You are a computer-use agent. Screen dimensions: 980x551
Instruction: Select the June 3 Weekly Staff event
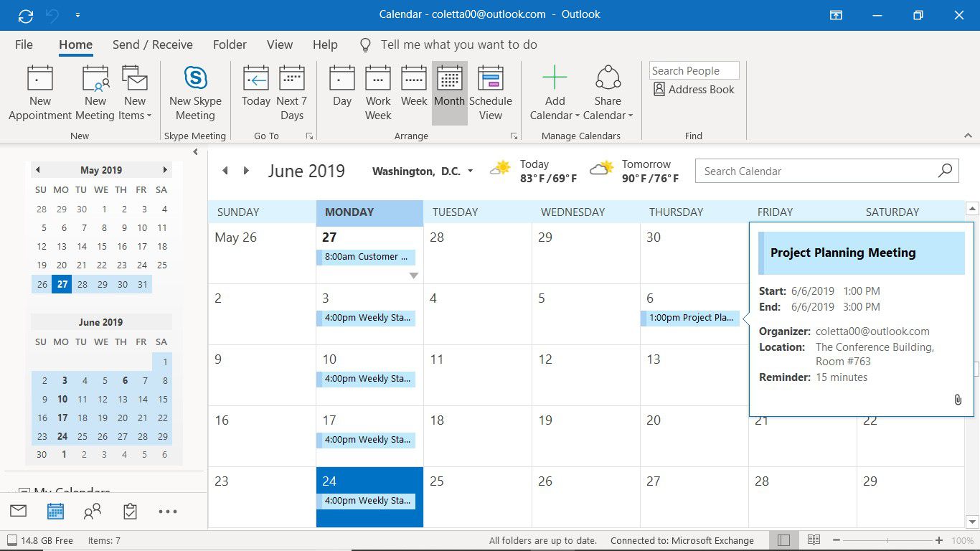pos(366,318)
